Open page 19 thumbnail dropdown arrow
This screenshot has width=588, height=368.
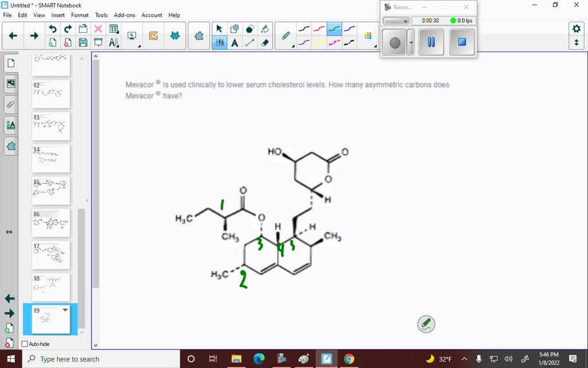pos(65,310)
